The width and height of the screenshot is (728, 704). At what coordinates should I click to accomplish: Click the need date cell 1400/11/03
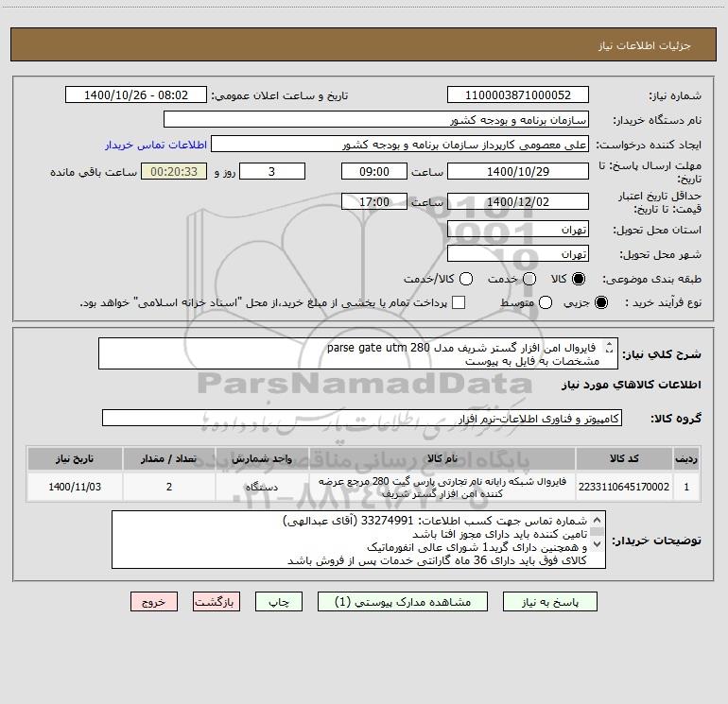point(75,487)
